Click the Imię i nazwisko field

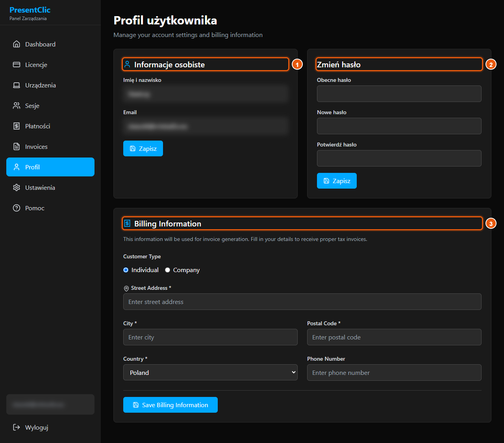206,94
